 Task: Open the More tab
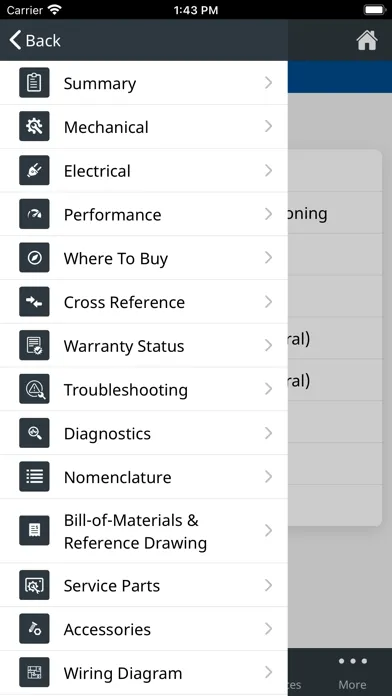(x=352, y=672)
